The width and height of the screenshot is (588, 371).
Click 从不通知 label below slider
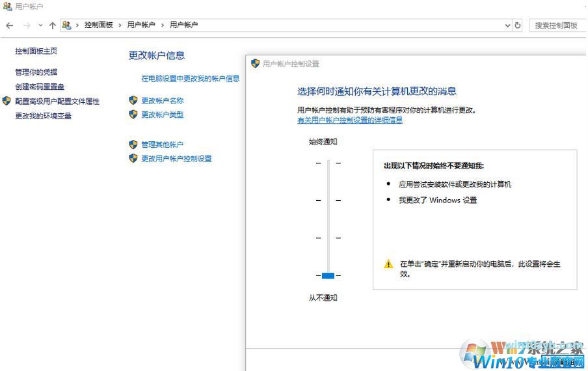(x=323, y=298)
